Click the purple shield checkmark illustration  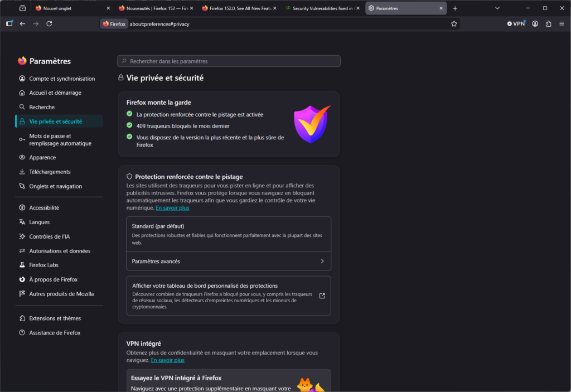coord(312,124)
